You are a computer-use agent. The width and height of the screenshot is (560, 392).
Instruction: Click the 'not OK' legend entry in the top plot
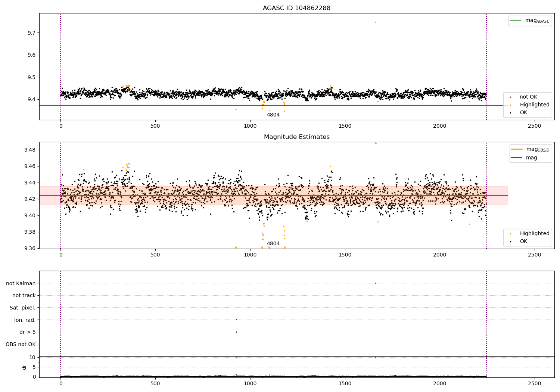[x=528, y=97]
